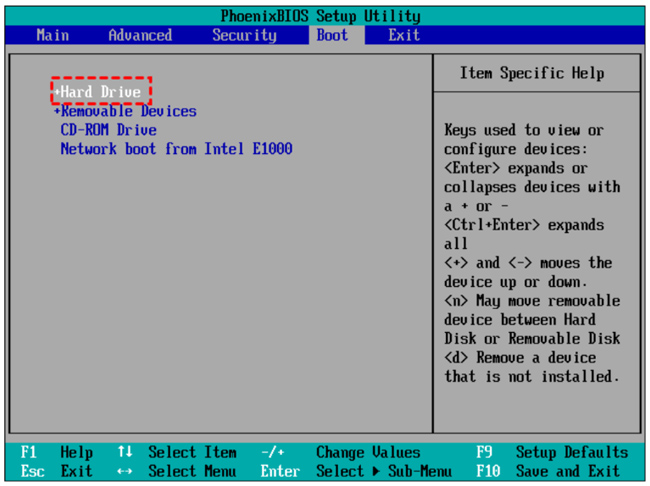The height and width of the screenshot is (486, 650).
Task: Click the PhoenixBIOS Setup Utility title
Action: coord(320,16)
